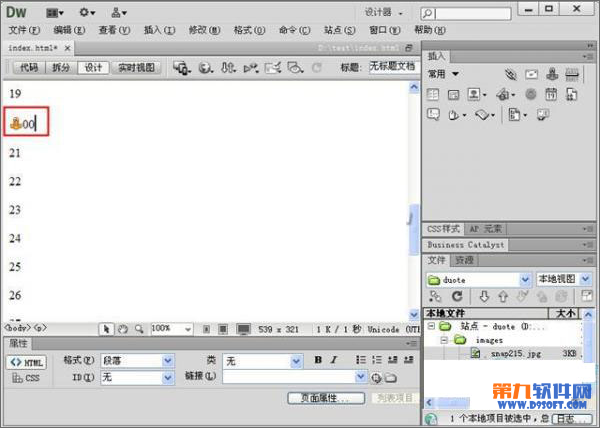Click the browse-for-file folder icon next to link field
Image resolution: width=600 pixels, height=428 pixels.
tap(391, 377)
